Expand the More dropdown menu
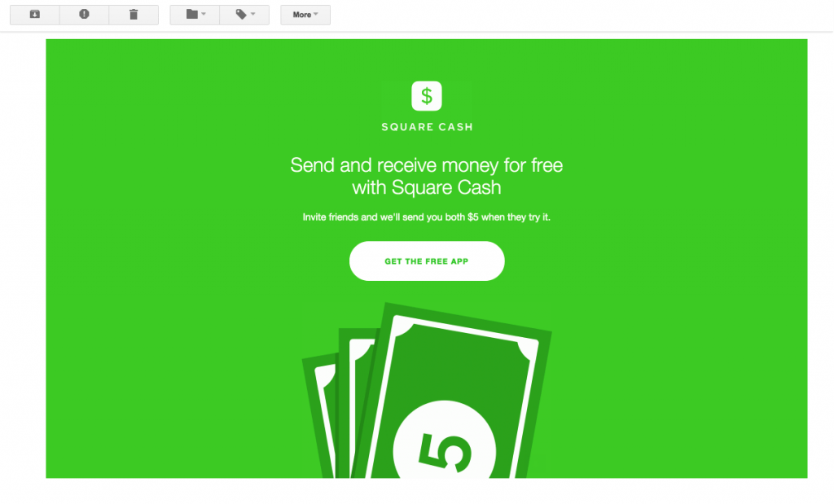Image resolution: width=834 pixels, height=504 pixels. coord(305,15)
